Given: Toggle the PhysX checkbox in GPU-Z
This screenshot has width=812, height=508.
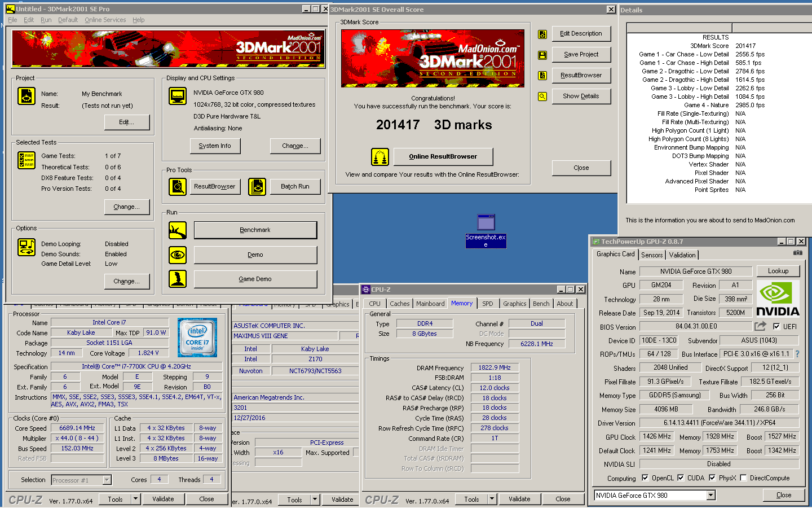Looking at the screenshot, I should point(712,478).
